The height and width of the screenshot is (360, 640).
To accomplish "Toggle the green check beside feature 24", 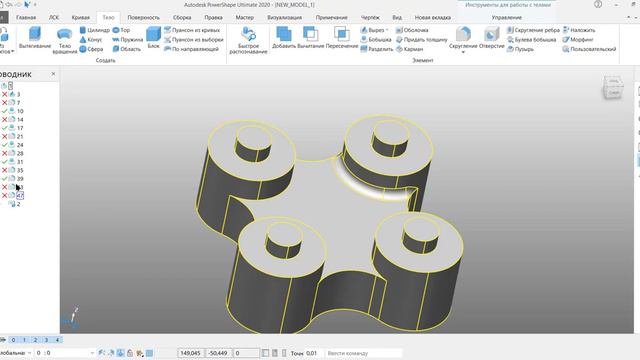I will click(x=4, y=145).
